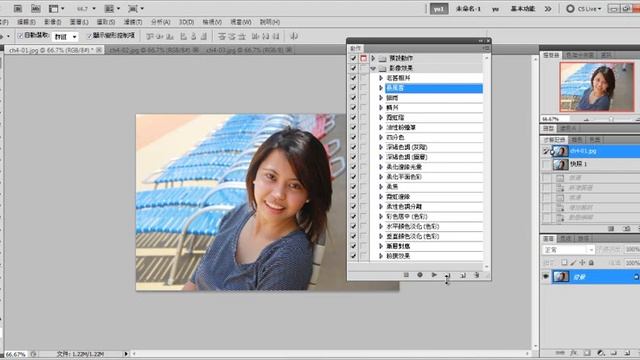Expand the 柔性色調分離 action
The width and height of the screenshot is (640, 360).
(x=381, y=207)
